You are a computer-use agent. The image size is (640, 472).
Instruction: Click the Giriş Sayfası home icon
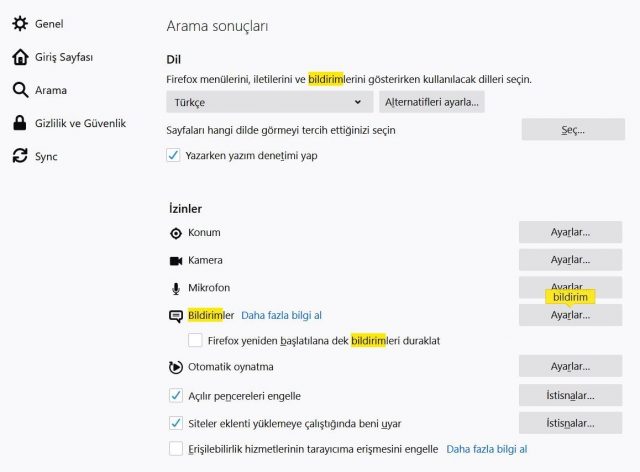click(x=19, y=57)
